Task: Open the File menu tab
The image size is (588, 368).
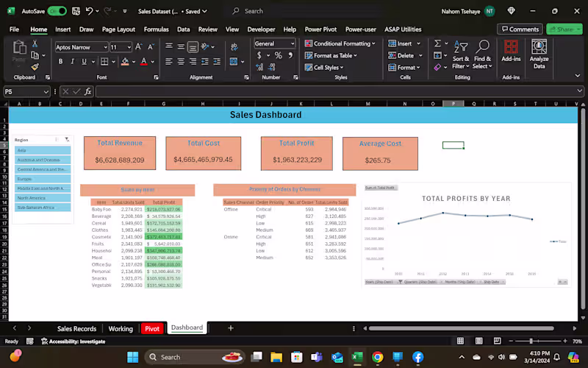Action: click(14, 29)
